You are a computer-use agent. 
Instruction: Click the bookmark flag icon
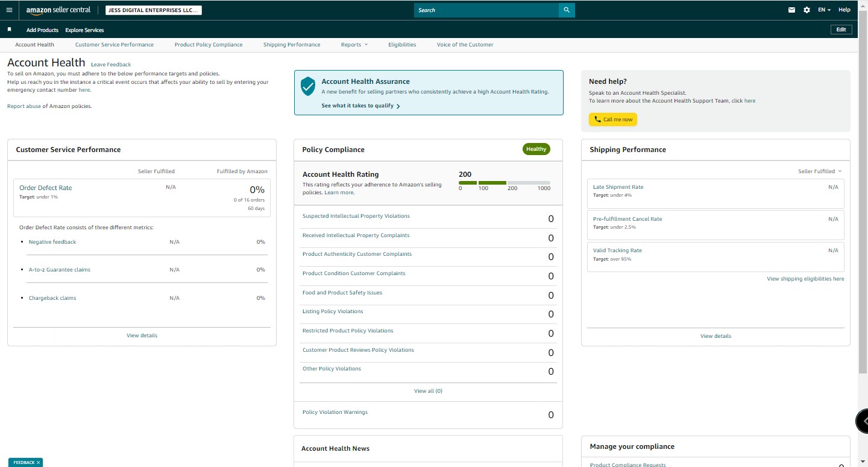coord(9,30)
